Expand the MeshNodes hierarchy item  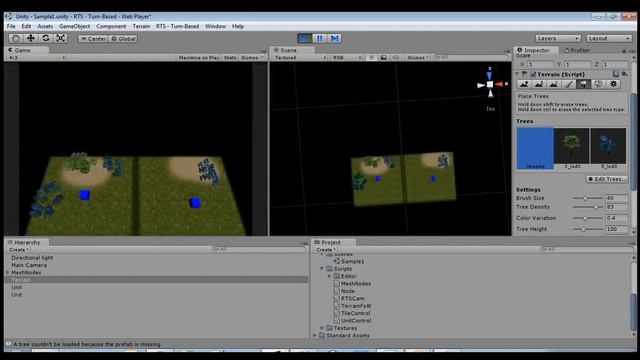tap(8, 272)
